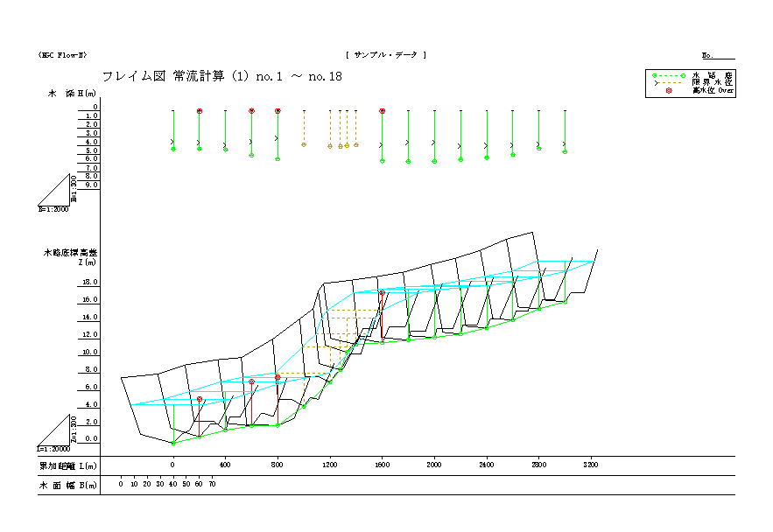
Task: Select the 18.0 label on elevation axis
Action: pos(90,283)
